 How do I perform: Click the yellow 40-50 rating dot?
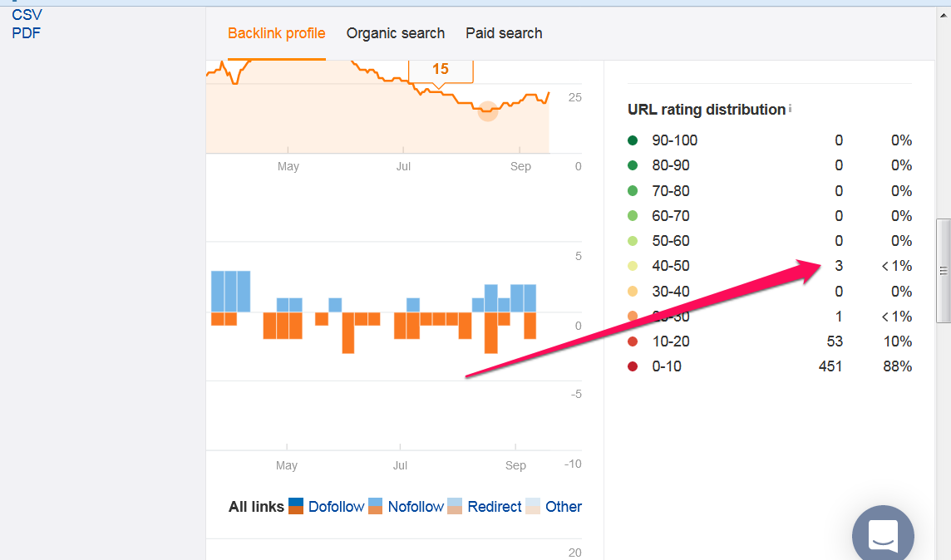pos(633,265)
